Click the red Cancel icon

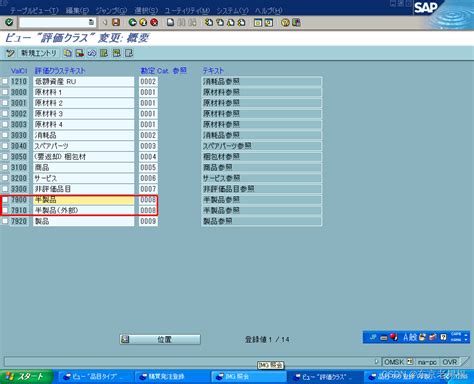coord(154,22)
